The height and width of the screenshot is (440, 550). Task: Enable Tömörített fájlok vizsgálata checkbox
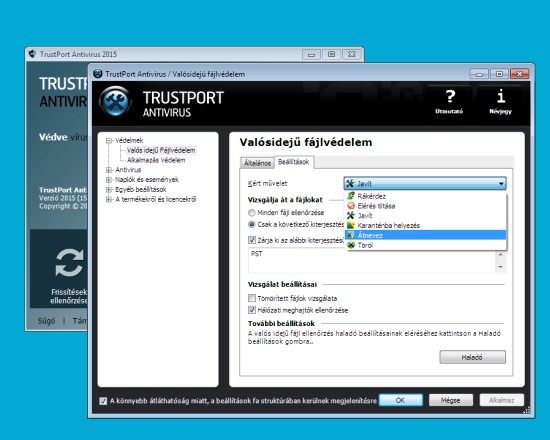(251, 298)
